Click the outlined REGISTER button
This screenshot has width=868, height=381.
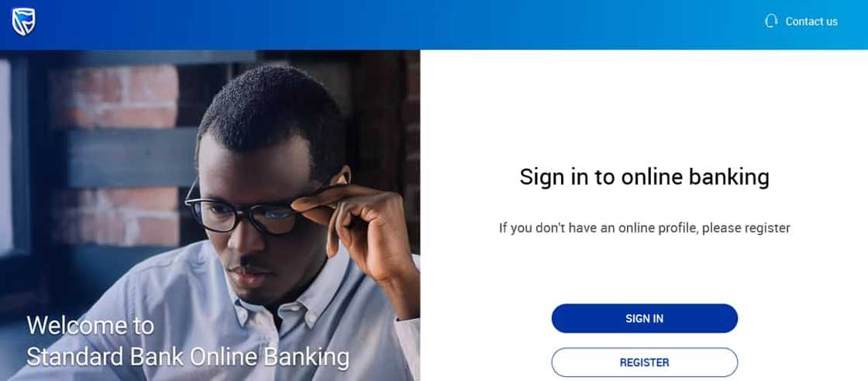(x=644, y=362)
